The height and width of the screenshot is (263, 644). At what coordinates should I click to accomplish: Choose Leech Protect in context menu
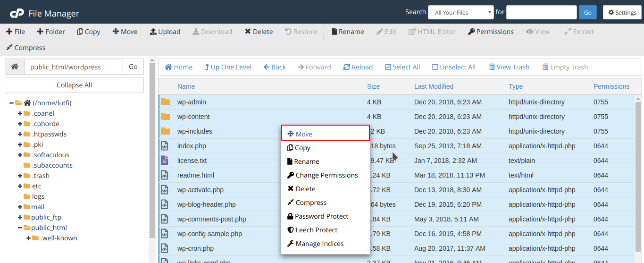point(325,230)
